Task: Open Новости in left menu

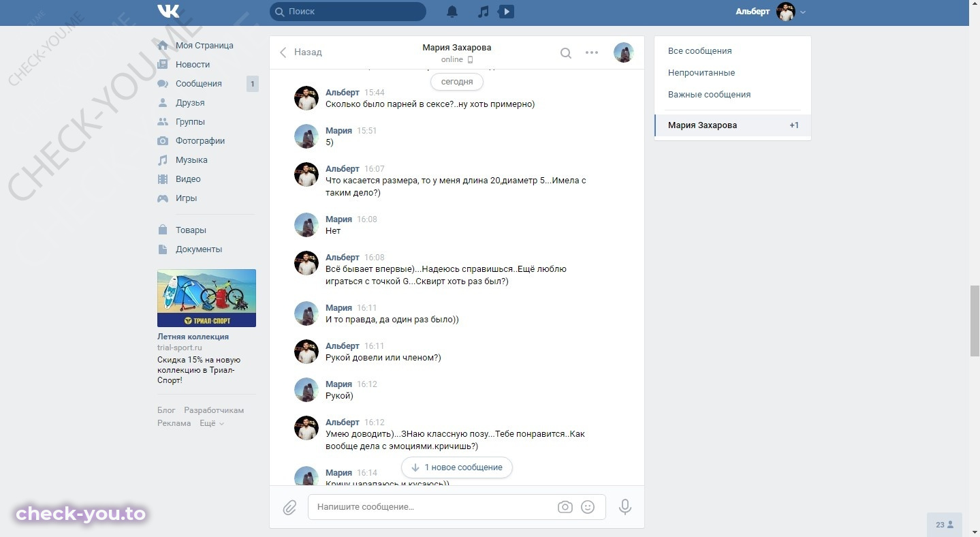Action: [x=193, y=65]
